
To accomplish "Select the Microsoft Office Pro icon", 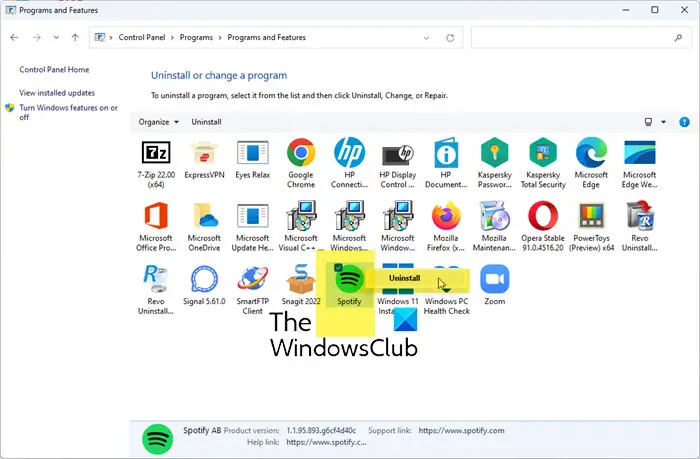I will 156,216.
